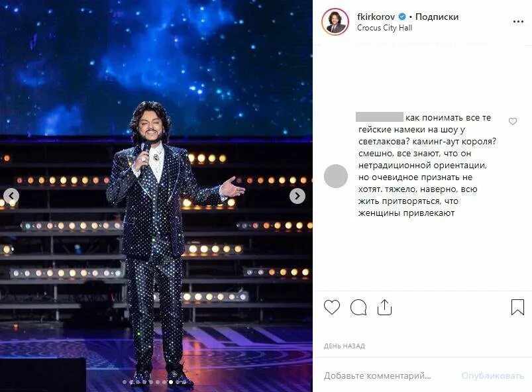Click the Подписки following button

click(437, 17)
